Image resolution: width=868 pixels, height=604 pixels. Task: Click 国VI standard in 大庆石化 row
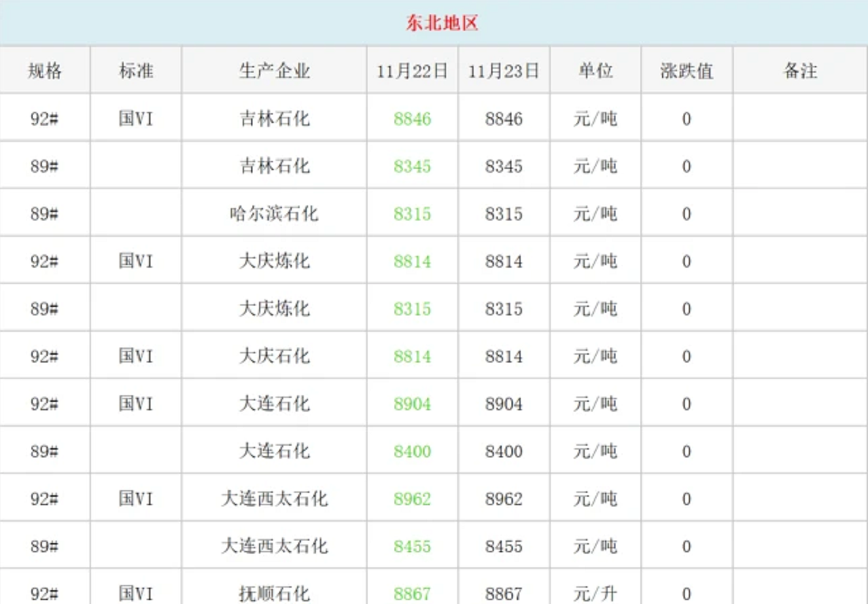[136, 356]
